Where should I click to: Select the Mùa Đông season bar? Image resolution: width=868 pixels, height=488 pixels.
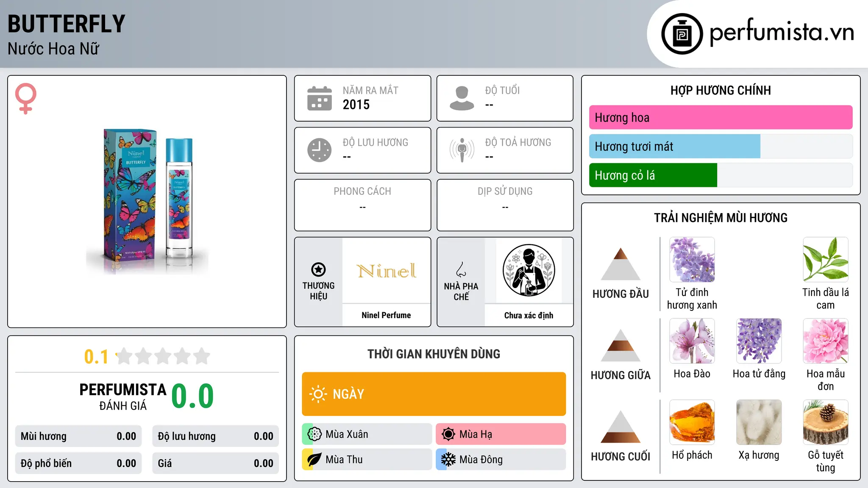[x=501, y=460]
